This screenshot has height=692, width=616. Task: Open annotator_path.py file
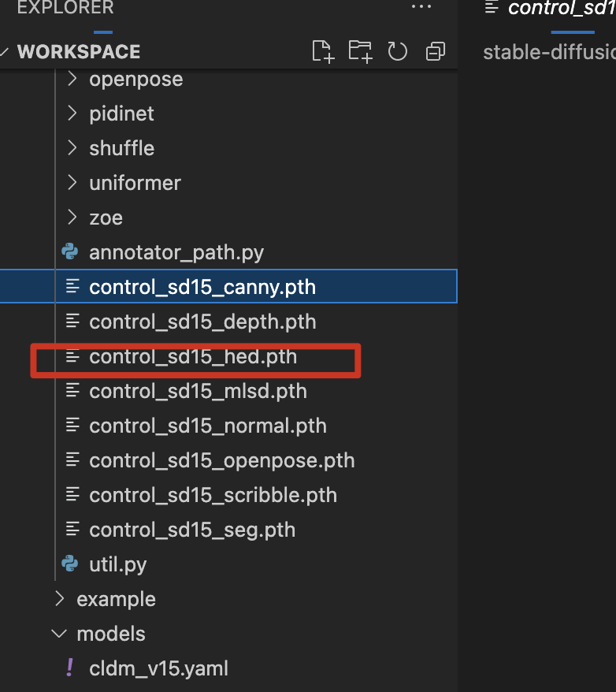(176, 253)
